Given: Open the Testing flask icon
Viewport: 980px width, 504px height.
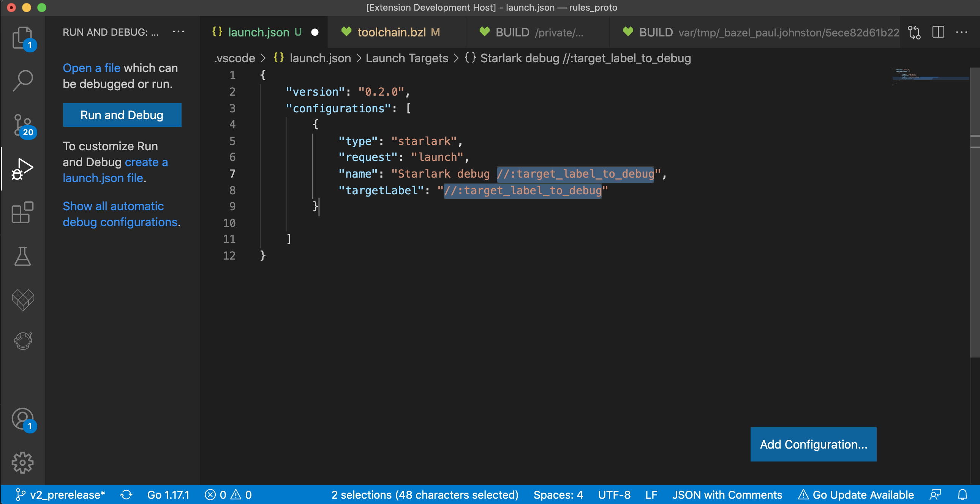Looking at the screenshot, I should tap(22, 257).
